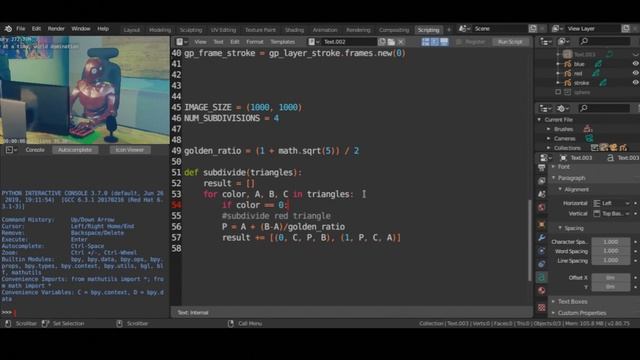Switch to the Compositing workspace tab

coord(394,30)
